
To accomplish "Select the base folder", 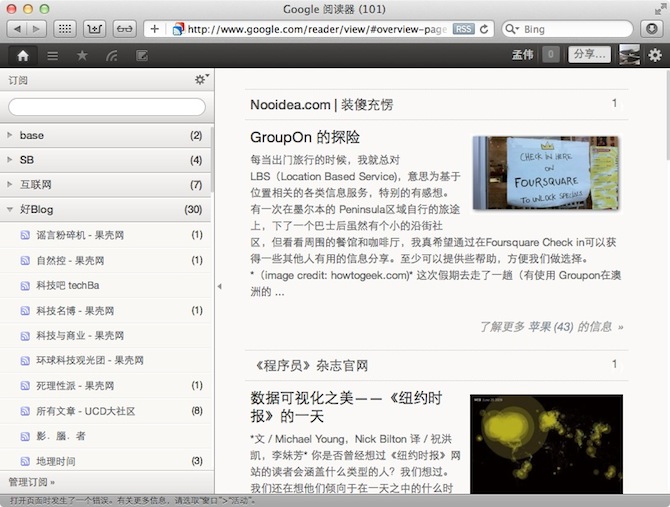I will coord(105,135).
